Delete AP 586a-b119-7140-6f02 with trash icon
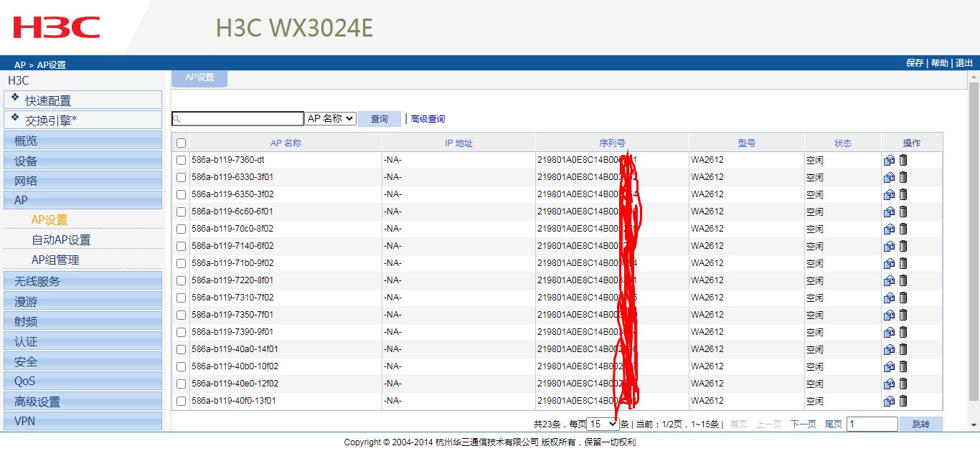 click(903, 246)
